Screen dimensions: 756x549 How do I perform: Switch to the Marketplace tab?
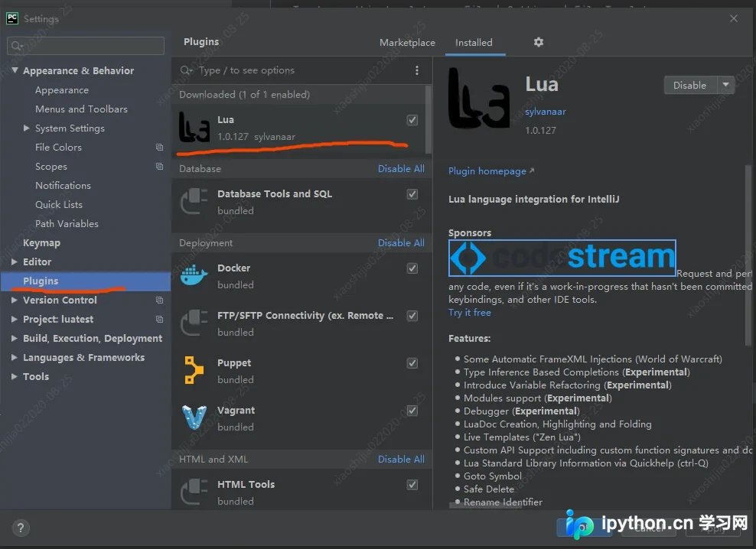[407, 43]
